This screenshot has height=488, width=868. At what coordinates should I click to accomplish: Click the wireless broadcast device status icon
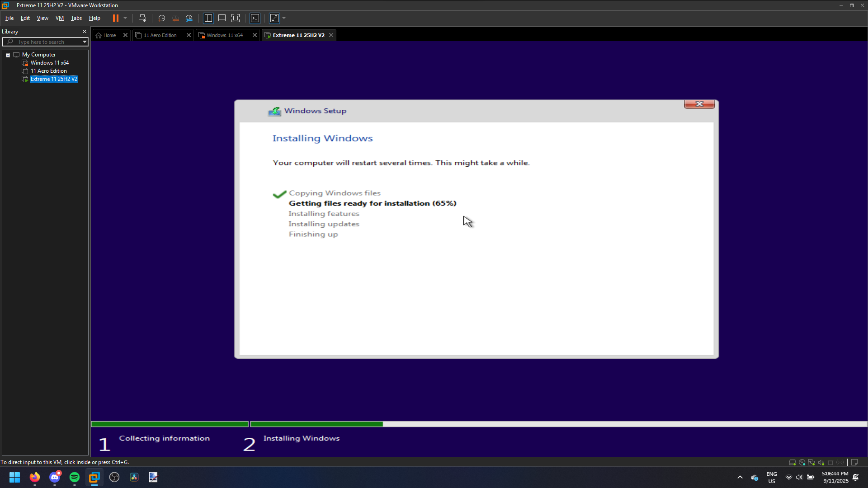point(840,462)
